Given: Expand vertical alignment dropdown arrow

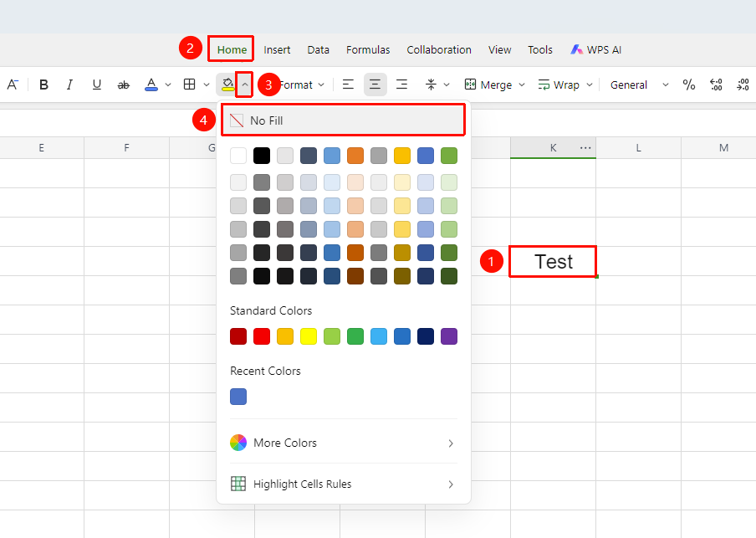Looking at the screenshot, I should point(447,85).
